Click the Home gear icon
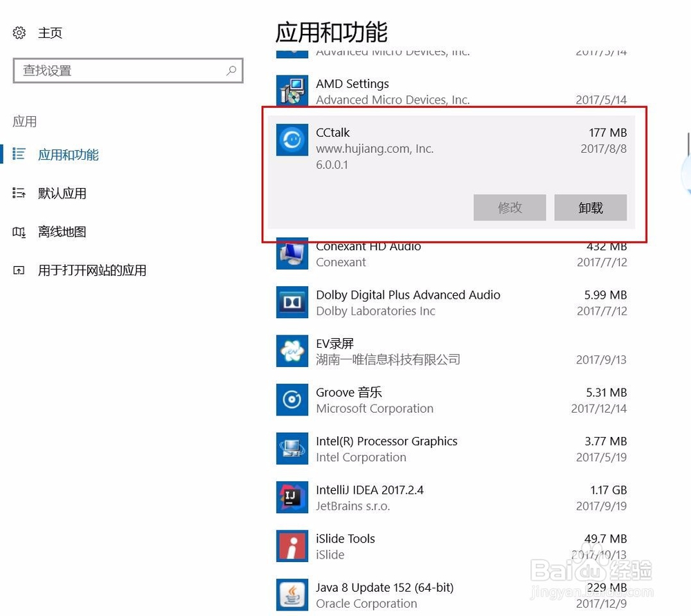The height and width of the screenshot is (616, 691). pyautogui.click(x=19, y=32)
